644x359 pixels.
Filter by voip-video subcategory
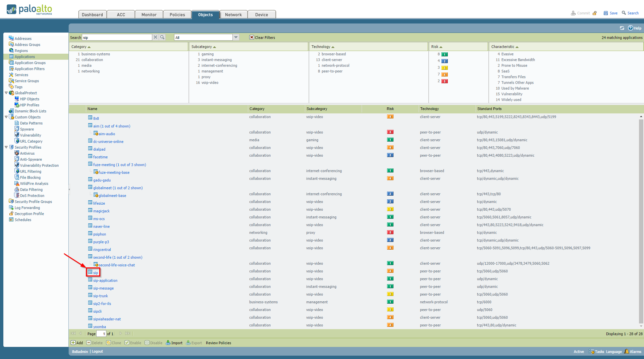(210, 83)
